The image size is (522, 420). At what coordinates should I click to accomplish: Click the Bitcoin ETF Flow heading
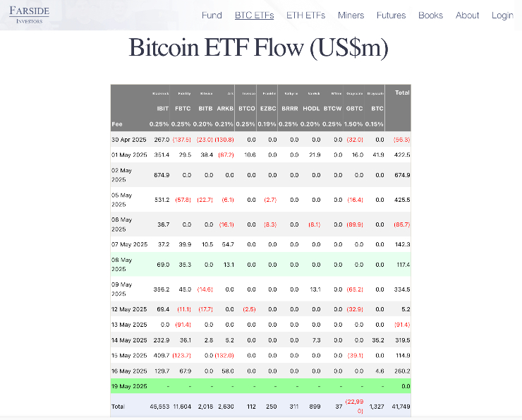click(x=258, y=47)
